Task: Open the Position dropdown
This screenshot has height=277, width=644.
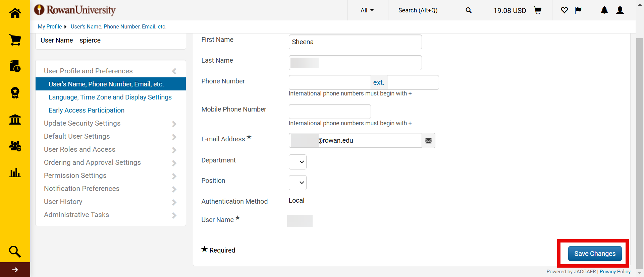Action: pos(298,183)
